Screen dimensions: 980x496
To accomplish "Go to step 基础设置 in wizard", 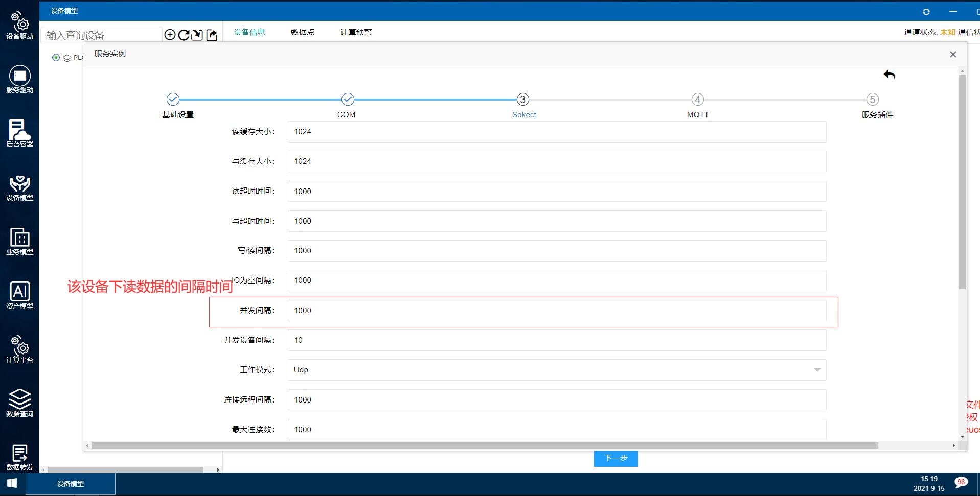I will point(173,99).
